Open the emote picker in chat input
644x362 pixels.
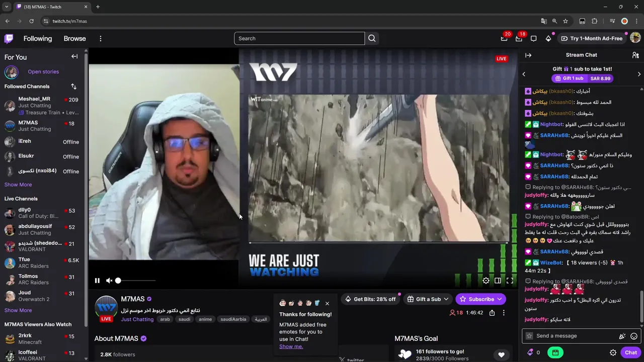(634, 336)
